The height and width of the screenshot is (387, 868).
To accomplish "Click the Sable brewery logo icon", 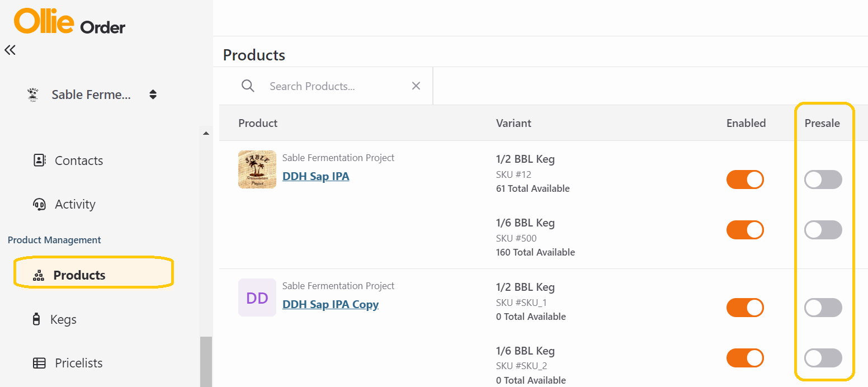I will click(x=33, y=95).
